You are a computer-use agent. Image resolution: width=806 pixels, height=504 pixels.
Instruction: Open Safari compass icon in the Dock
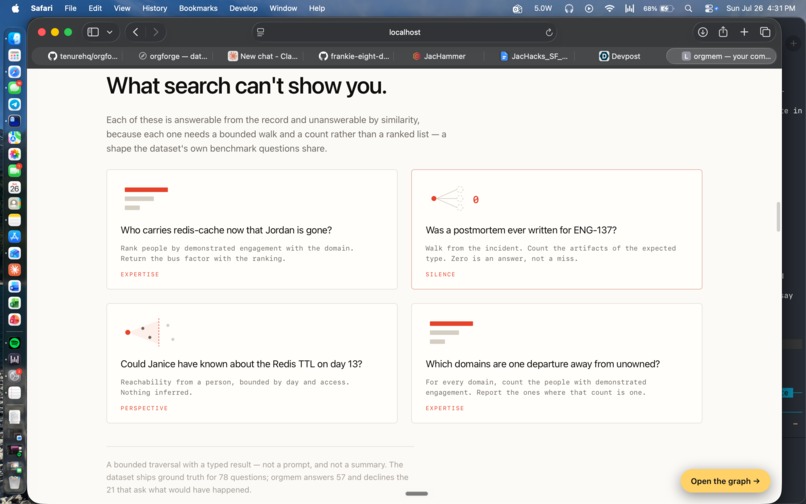tap(14, 71)
